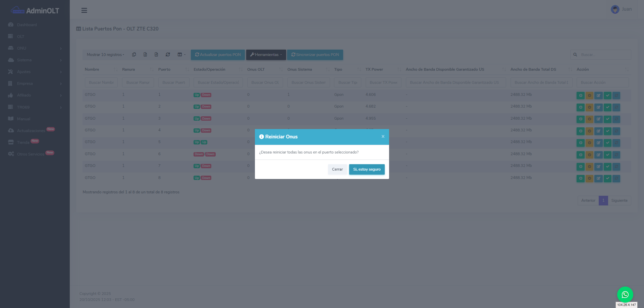Open "Mostrar 10 registros" dropdown
The width and height of the screenshot is (644, 308).
click(x=105, y=55)
